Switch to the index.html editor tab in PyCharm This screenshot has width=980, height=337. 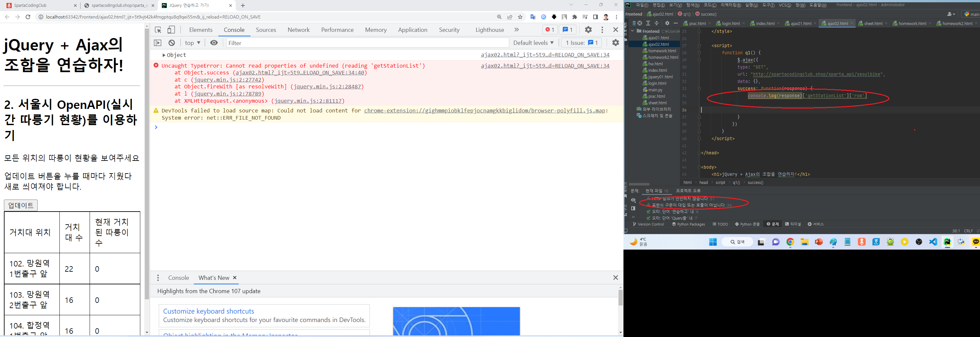tap(765, 24)
